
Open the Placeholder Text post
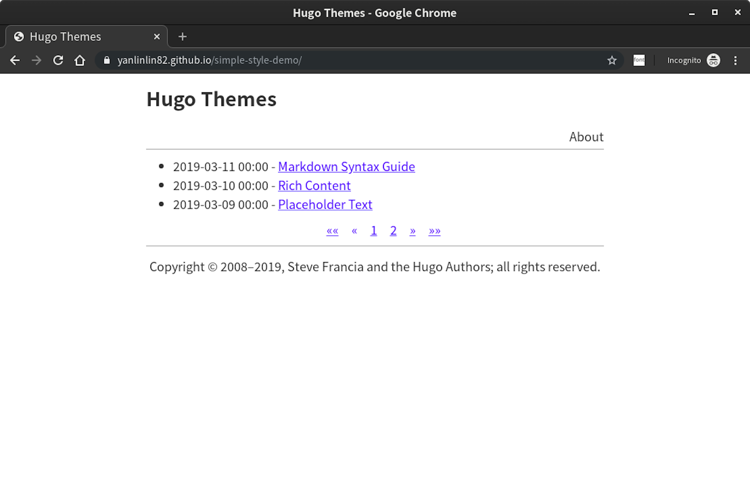click(325, 205)
